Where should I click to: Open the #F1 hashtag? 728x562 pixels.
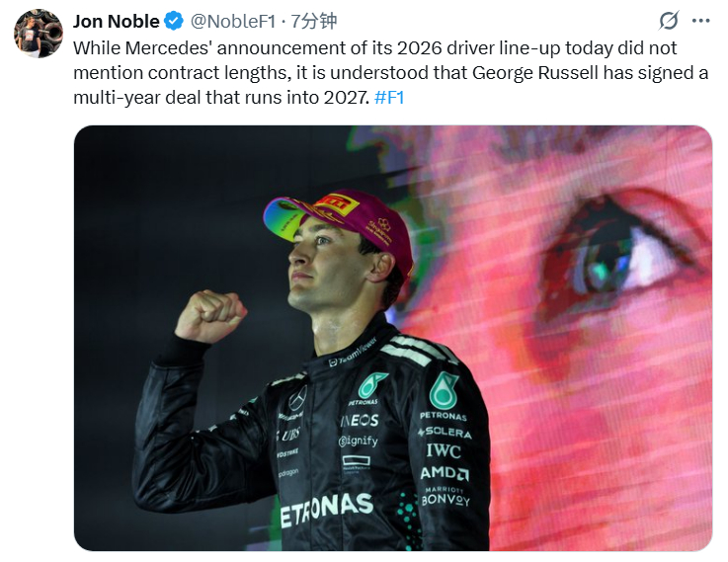point(388,98)
